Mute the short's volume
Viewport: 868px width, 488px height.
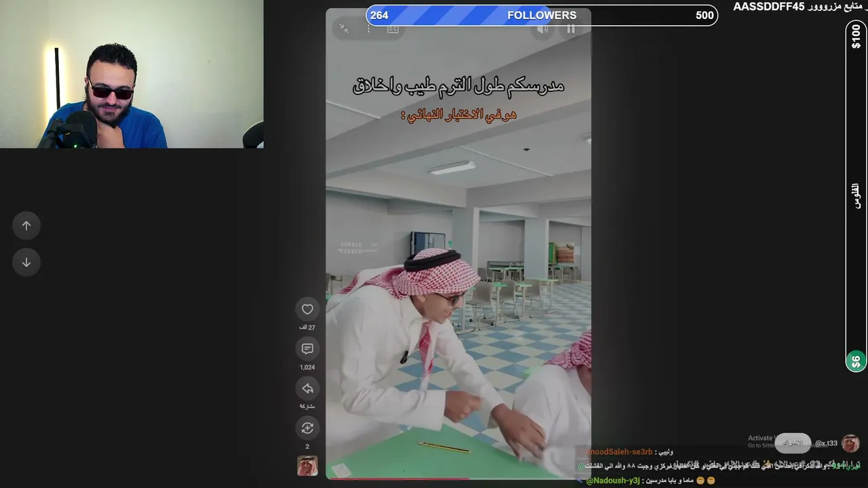(542, 28)
